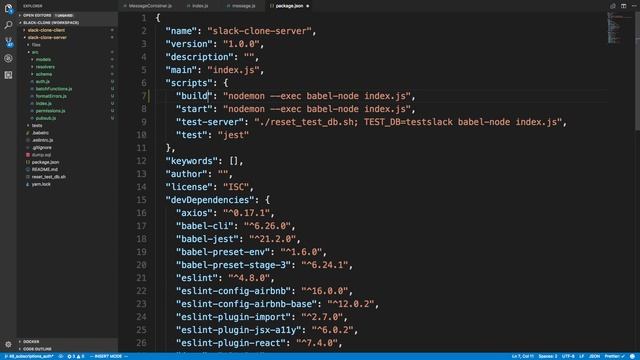Split the editor with the split icon

coord(623,6)
